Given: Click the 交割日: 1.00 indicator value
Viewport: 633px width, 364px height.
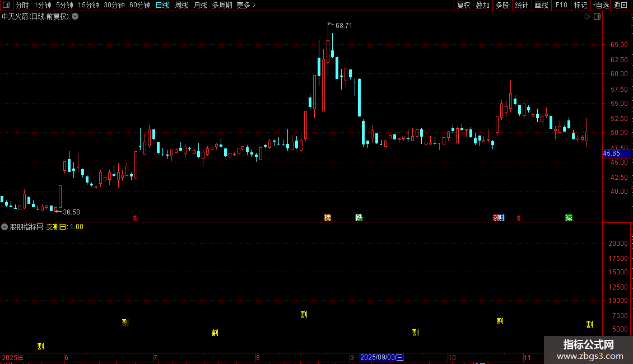Looking at the screenshot, I should [64, 227].
